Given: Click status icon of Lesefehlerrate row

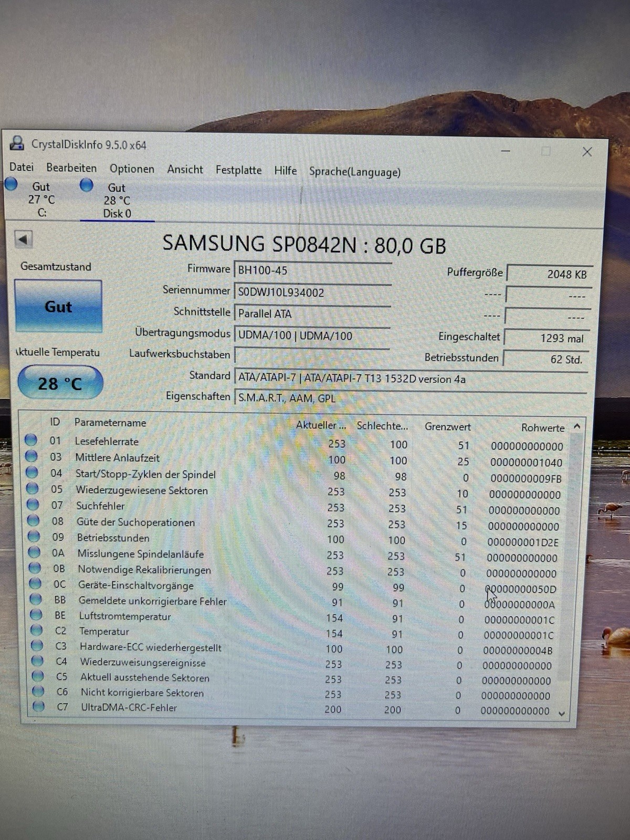Looking at the screenshot, I should tap(31, 440).
